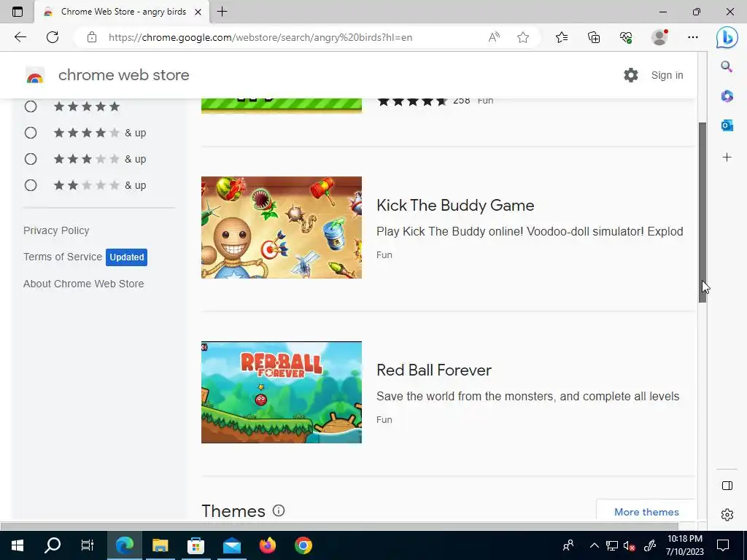Open Chrome Web Store settings gear
The height and width of the screenshot is (560, 747).
pyautogui.click(x=631, y=75)
